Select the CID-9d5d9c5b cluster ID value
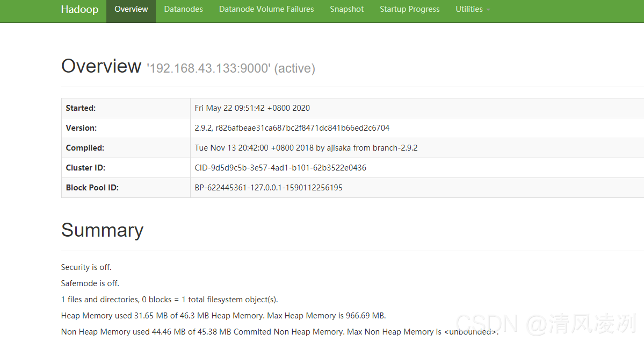The height and width of the screenshot is (341, 644). click(280, 168)
